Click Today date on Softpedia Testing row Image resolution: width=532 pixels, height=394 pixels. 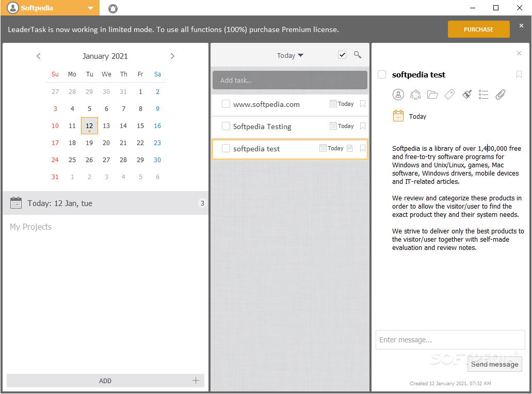[x=346, y=126]
